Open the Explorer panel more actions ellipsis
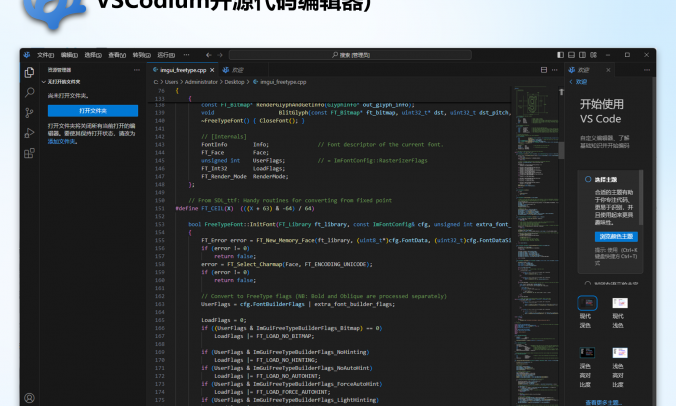 [137, 70]
